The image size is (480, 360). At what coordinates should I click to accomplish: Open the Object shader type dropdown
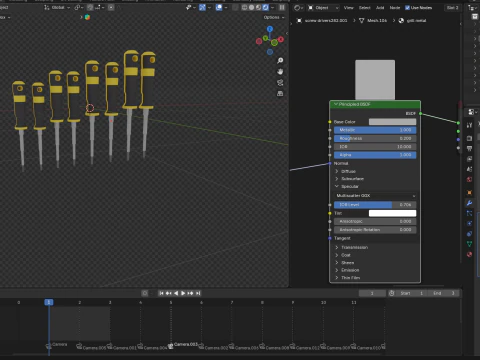[x=323, y=7]
